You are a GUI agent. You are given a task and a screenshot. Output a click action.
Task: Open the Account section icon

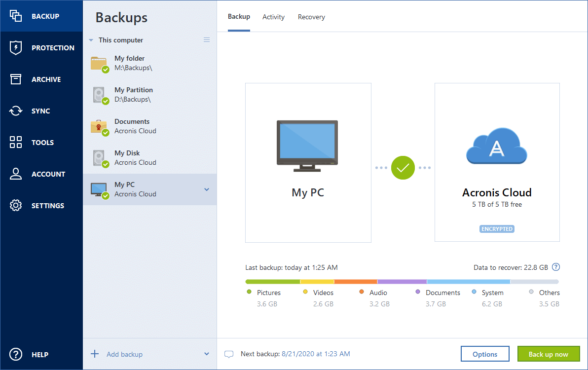coord(15,174)
